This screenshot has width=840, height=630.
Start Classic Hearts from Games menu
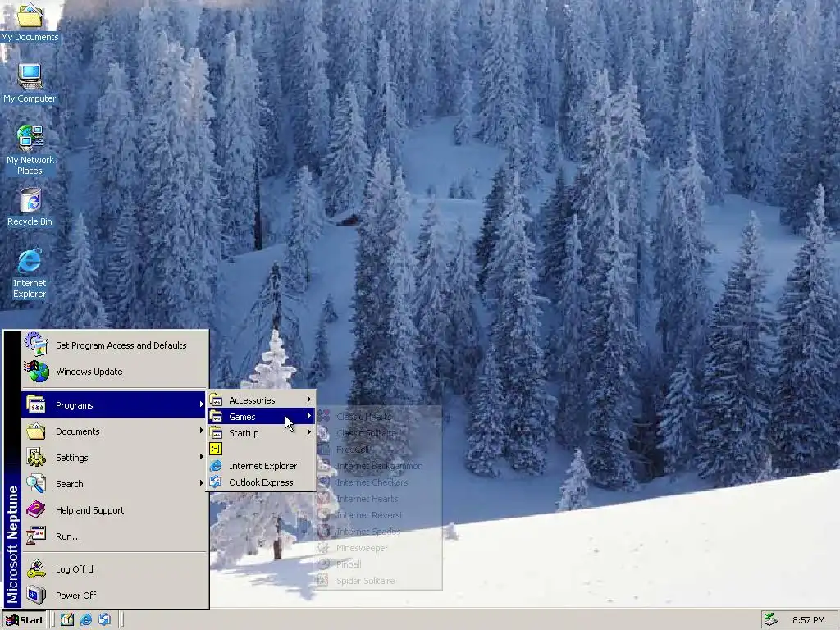tap(379, 417)
